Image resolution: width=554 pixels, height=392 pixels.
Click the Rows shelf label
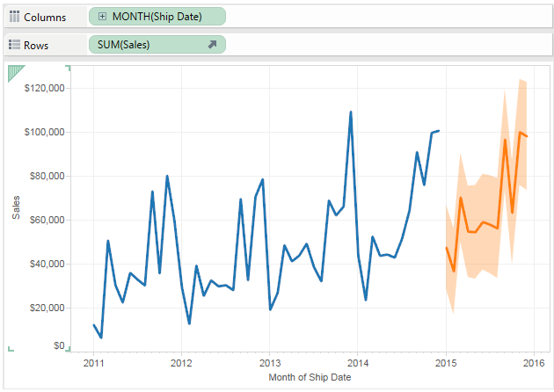click(x=39, y=45)
